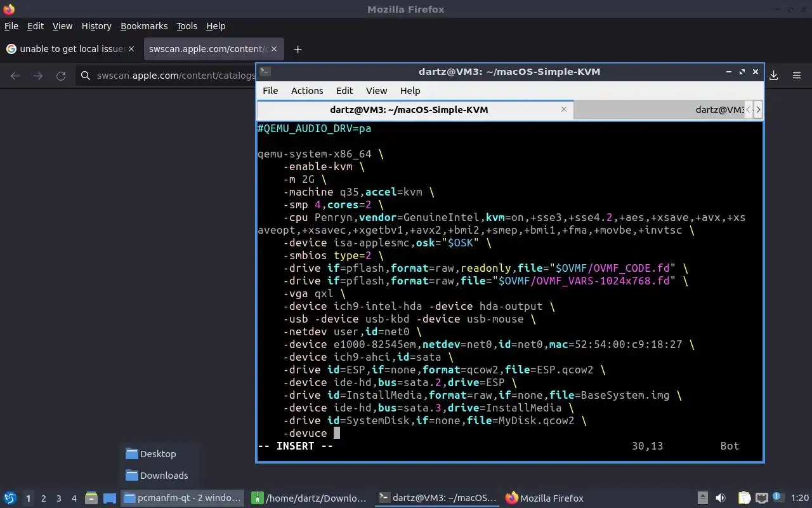Open Firefox View menu

click(x=62, y=26)
